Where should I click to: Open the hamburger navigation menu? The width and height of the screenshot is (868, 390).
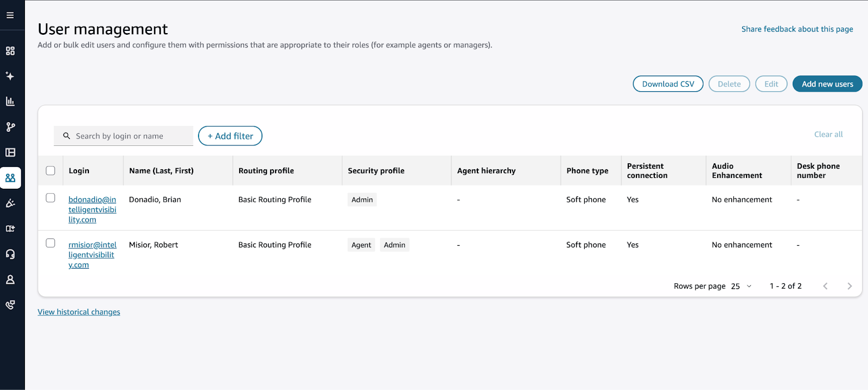click(x=10, y=15)
